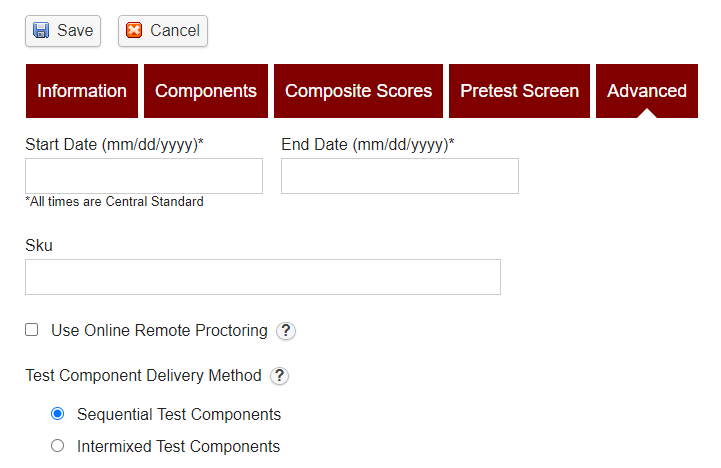Image resolution: width=721 pixels, height=468 pixels.
Task: Click into the Sku text field
Action: click(263, 277)
